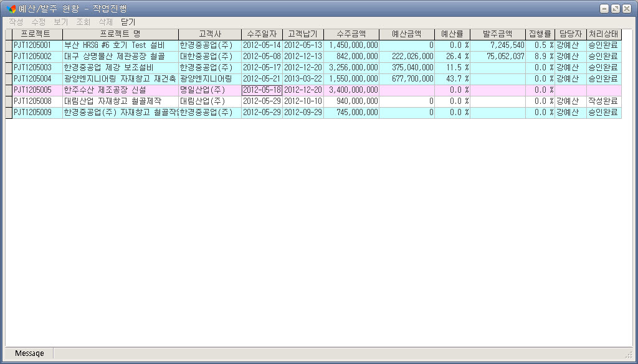Image resolution: width=638 pixels, height=364 pixels.
Task: Select project code PJT1205003
Action: tap(37, 67)
